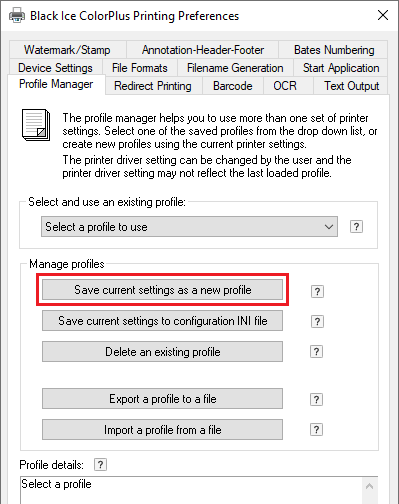Switch to Filename Generation tab
Image resolution: width=399 pixels, height=504 pixels.
point(235,68)
